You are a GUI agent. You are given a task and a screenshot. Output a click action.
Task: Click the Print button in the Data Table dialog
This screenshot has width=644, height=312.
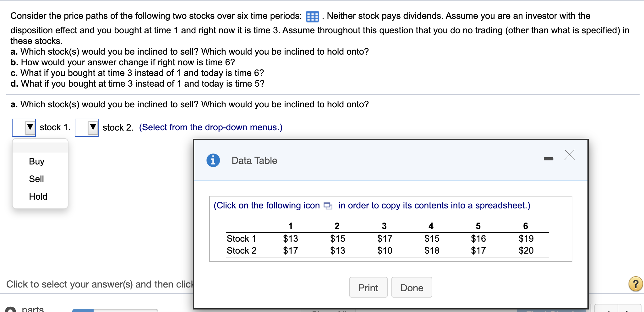(x=368, y=287)
